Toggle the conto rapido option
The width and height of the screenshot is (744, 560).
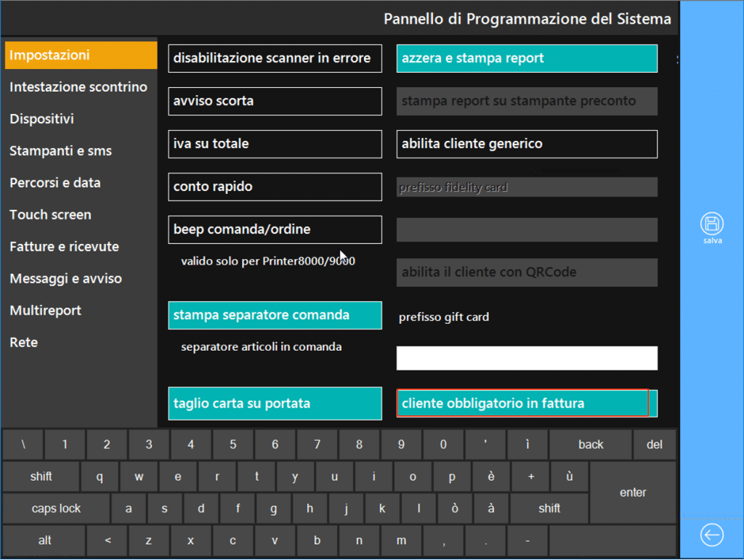tap(275, 187)
